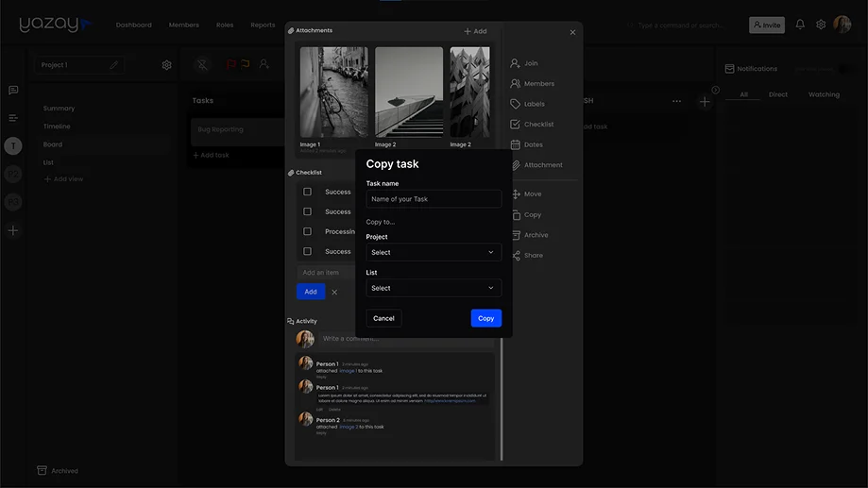The width and height of the screenshot is (868, 488).
Task: Click the notification bell icon
Action: (801, 25)
